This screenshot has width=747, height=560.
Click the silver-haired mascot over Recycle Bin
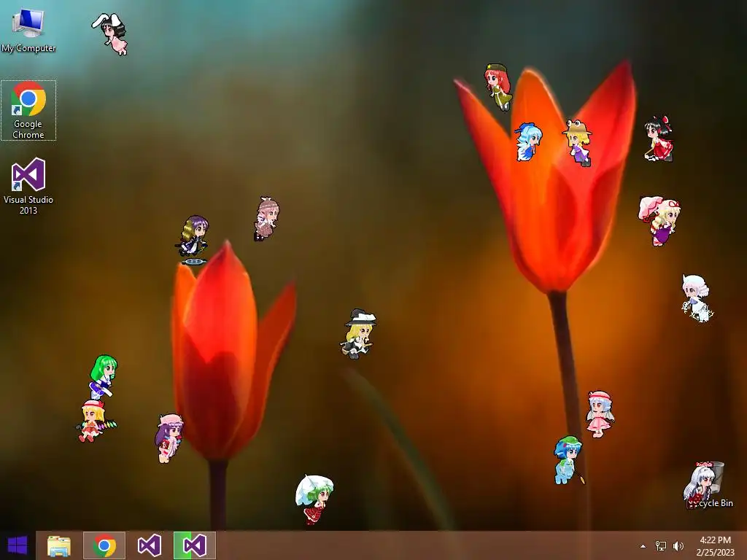pos(700,485)
